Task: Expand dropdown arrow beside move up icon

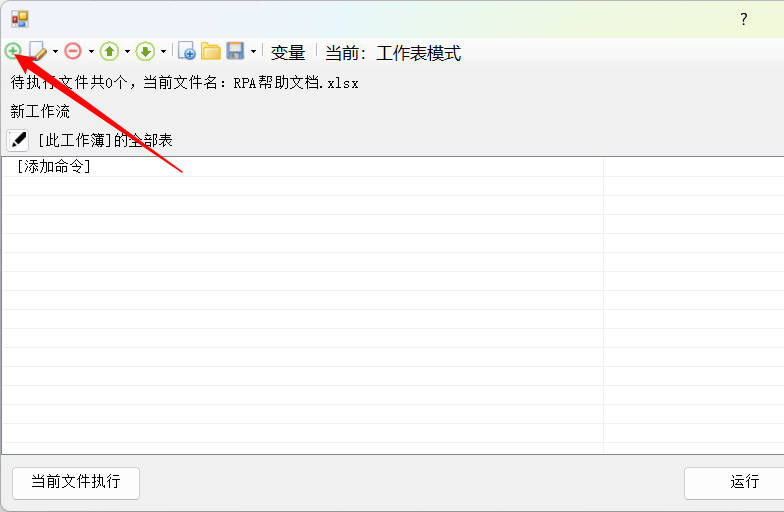Action: [x=127, y=51]
